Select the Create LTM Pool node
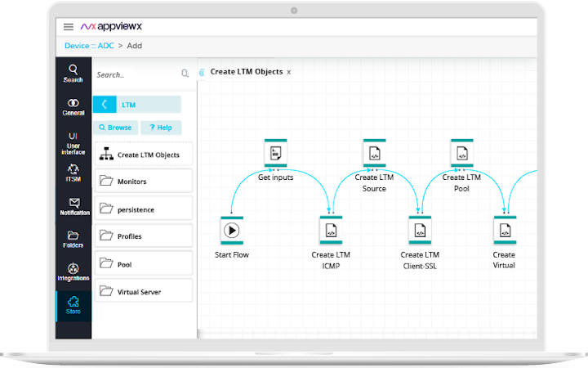Viewport: 588px width, 368px height. (x=462, y=153)
